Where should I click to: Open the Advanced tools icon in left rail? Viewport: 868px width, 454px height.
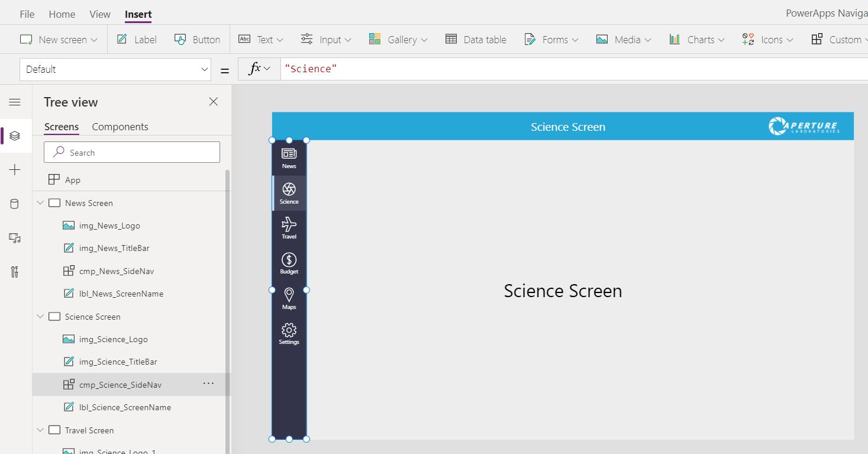(15, 272)
